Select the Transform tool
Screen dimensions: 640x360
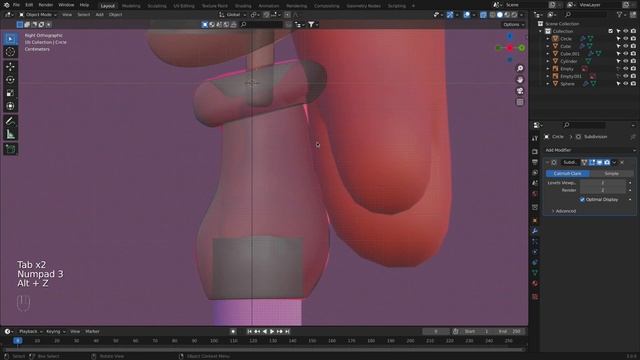point(11,106)
